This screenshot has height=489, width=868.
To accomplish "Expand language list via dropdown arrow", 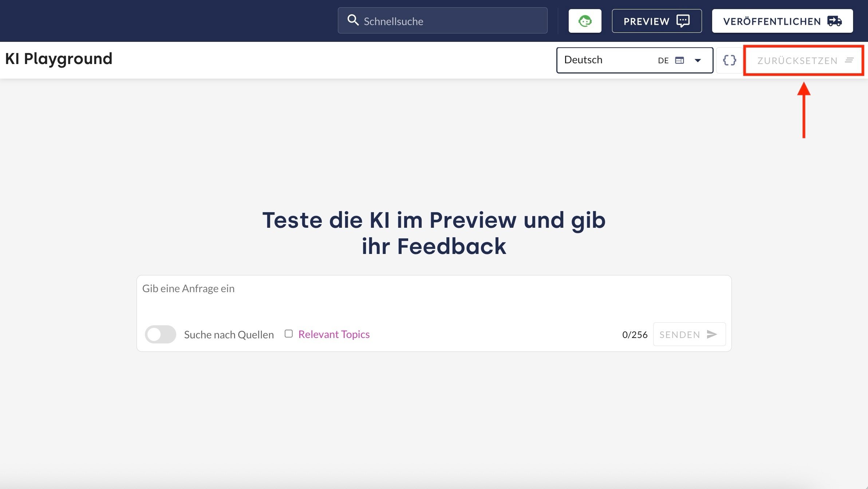I will pos(698,60).
